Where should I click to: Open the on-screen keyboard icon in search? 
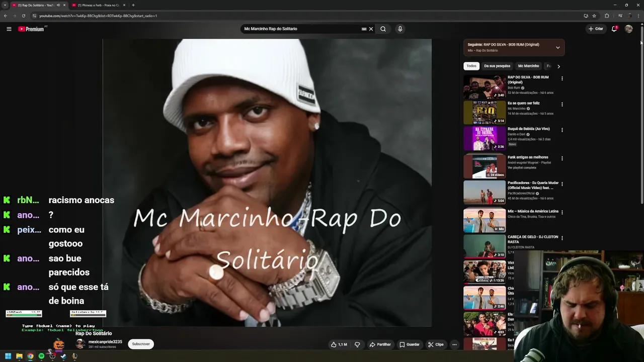[364, 29]
